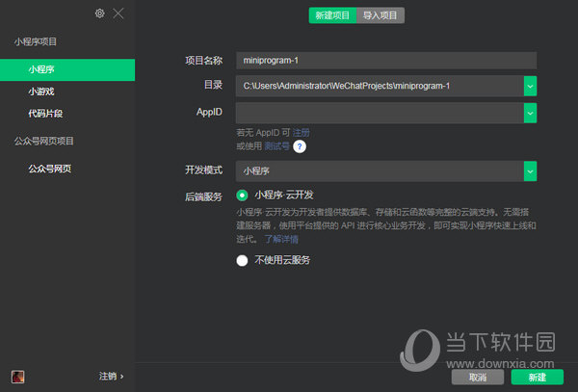Image resolution: width=578 pixels, height=392 pixels.
Task: Select 代码片段 in the sidebar
Action: click(x=45, y=114)
